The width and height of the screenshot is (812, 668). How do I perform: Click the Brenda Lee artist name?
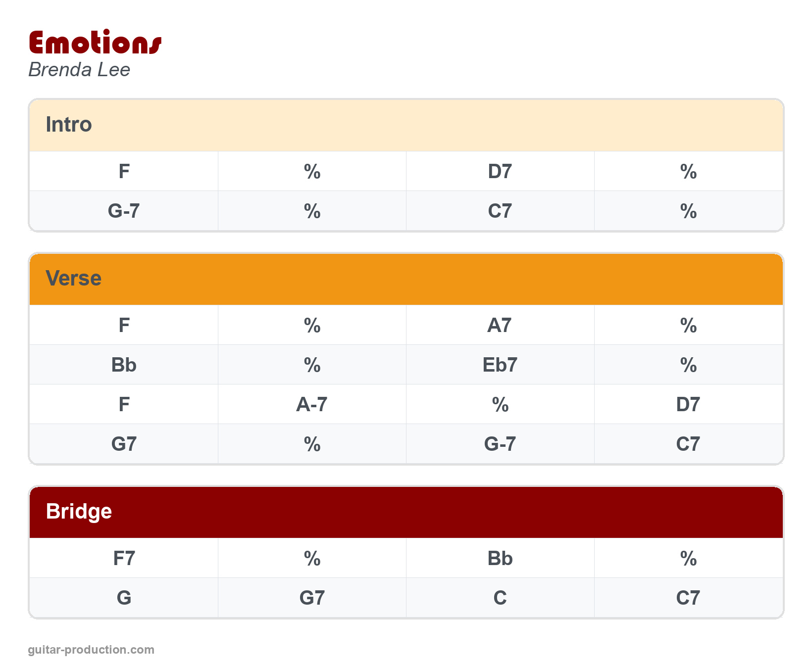[79, 70]
